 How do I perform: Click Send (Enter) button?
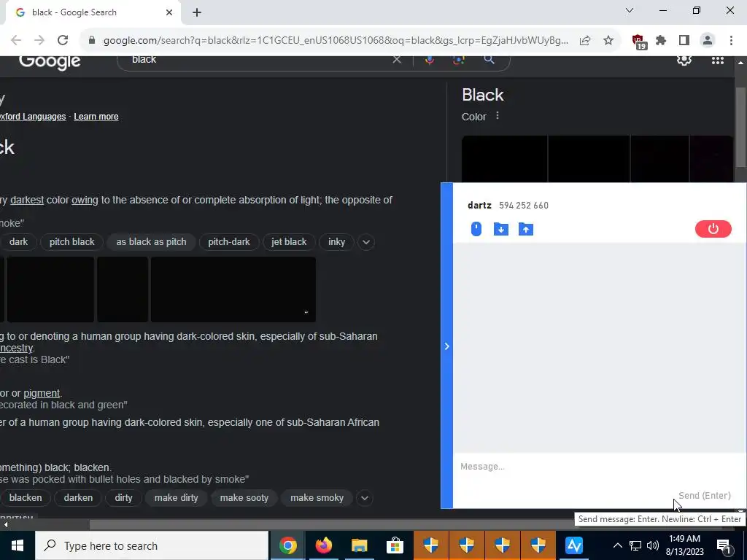coord(705,496)
